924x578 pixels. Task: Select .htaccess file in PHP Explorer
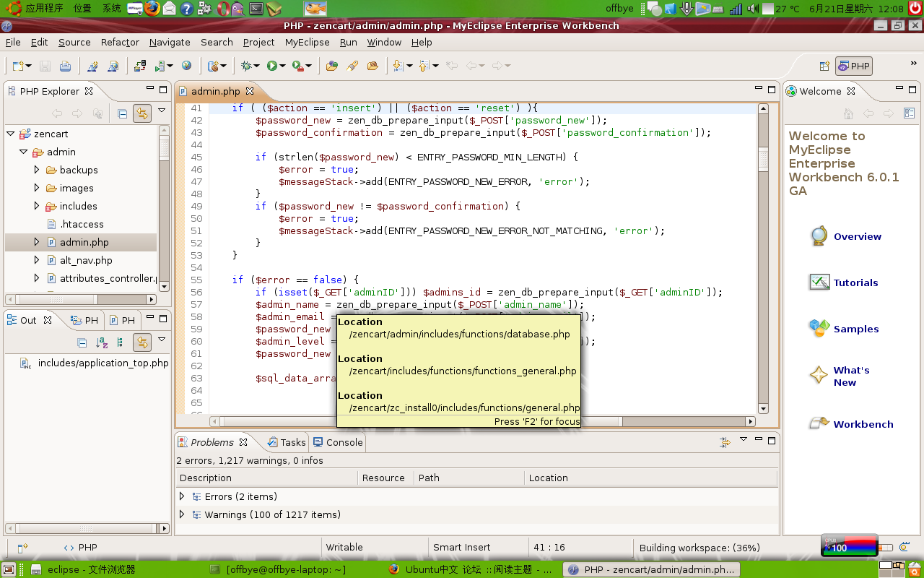pos(82,224)
